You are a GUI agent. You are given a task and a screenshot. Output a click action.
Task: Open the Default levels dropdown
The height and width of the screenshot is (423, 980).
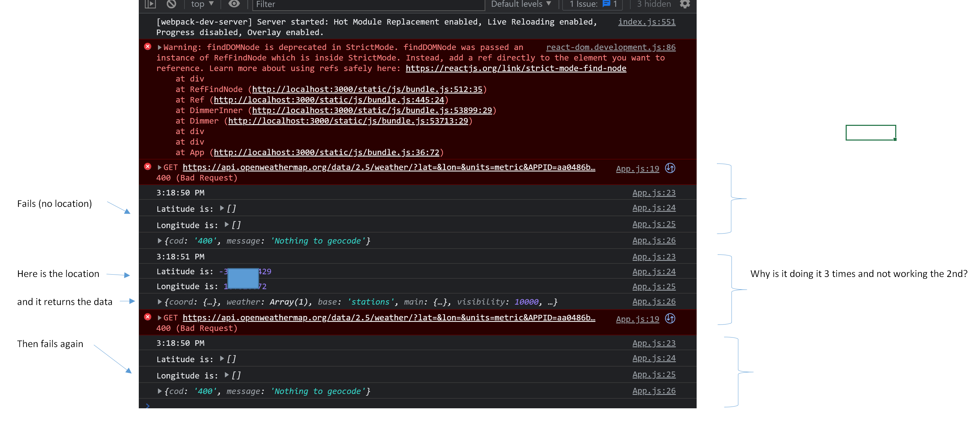521,4
